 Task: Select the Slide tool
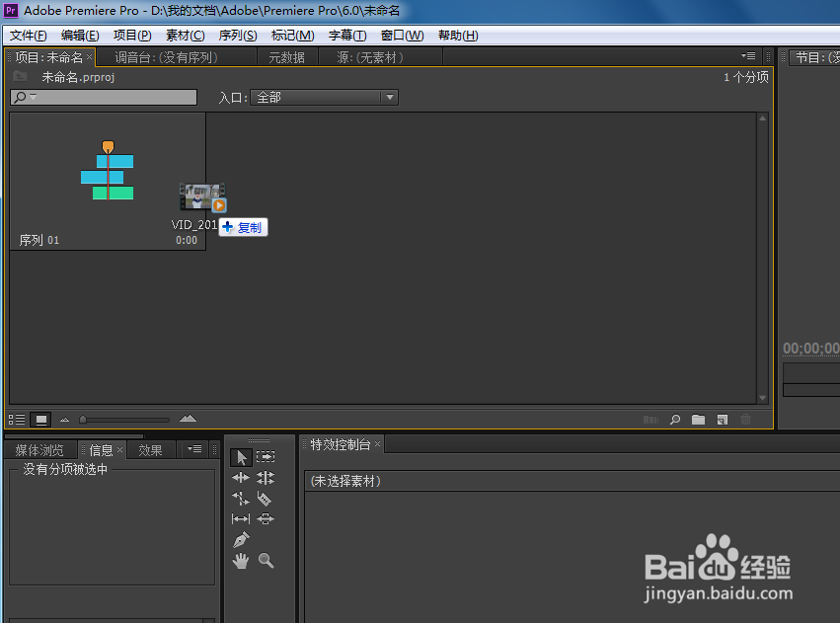266,518
